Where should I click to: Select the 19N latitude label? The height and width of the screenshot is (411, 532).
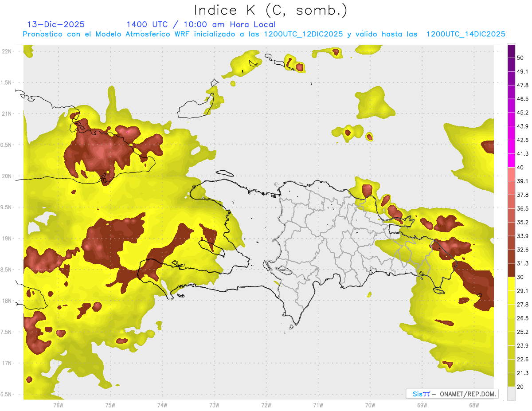click(x=6, y=239)
